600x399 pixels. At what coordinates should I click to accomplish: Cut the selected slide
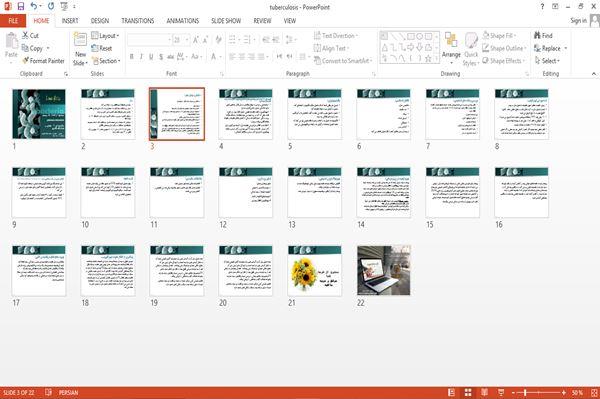pos(31,36)
